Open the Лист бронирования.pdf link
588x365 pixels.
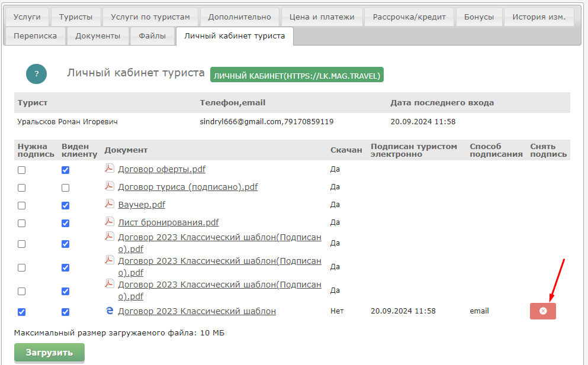pos(168,222)
